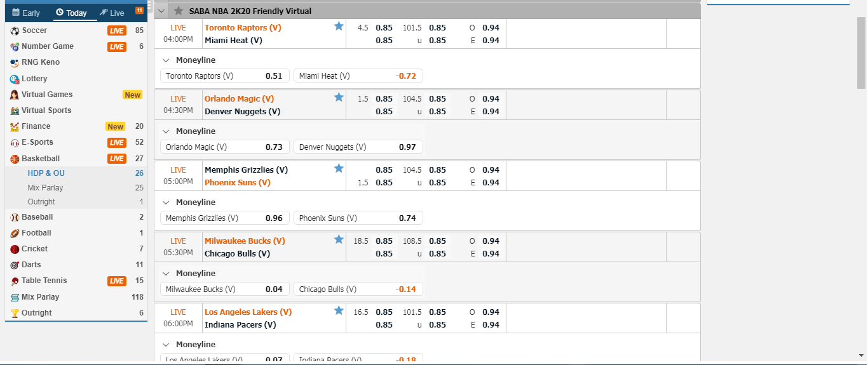Bet Orlando Magic moneyline 0.73
868x365 pixels.
pos(224,147)
